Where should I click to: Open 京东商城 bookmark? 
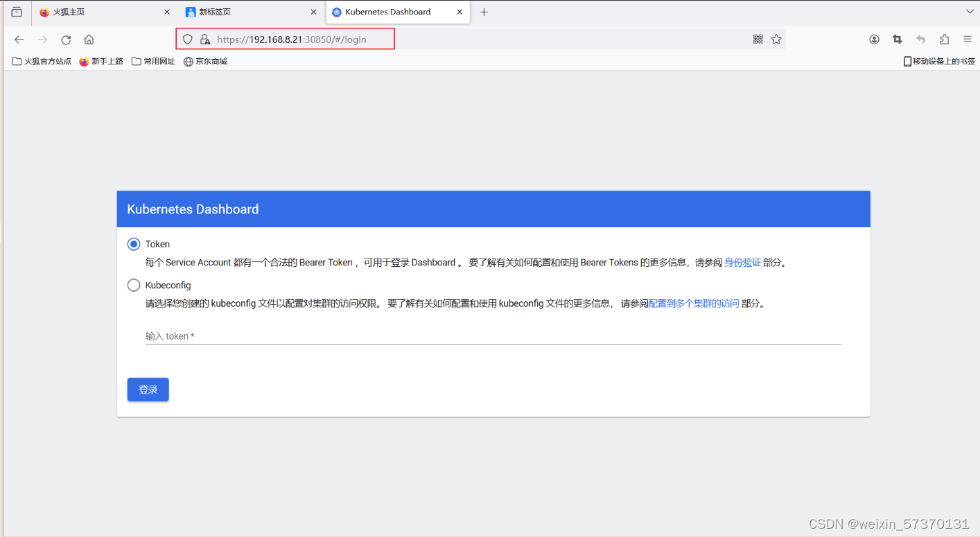tap(205, 61)
